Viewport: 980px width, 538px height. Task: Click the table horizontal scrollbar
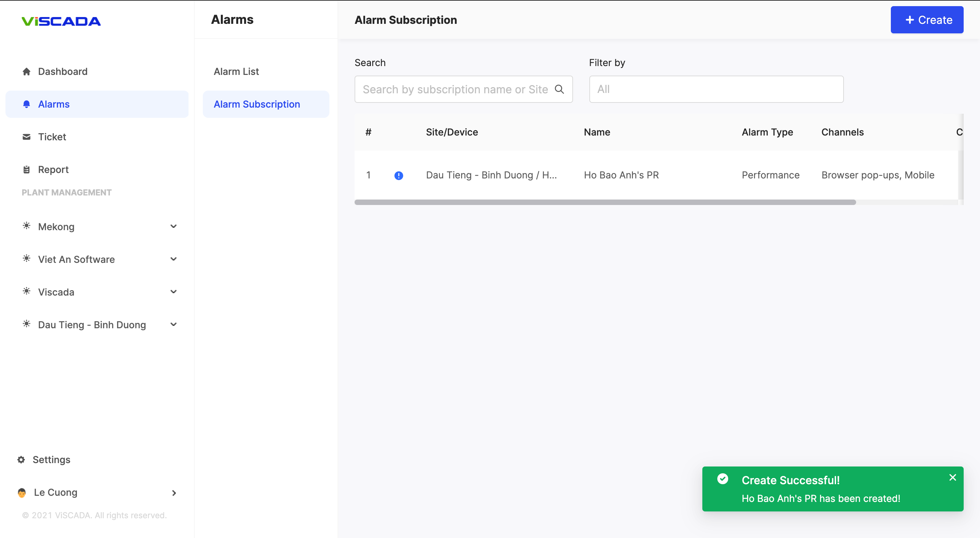click(x=605, y=202)
